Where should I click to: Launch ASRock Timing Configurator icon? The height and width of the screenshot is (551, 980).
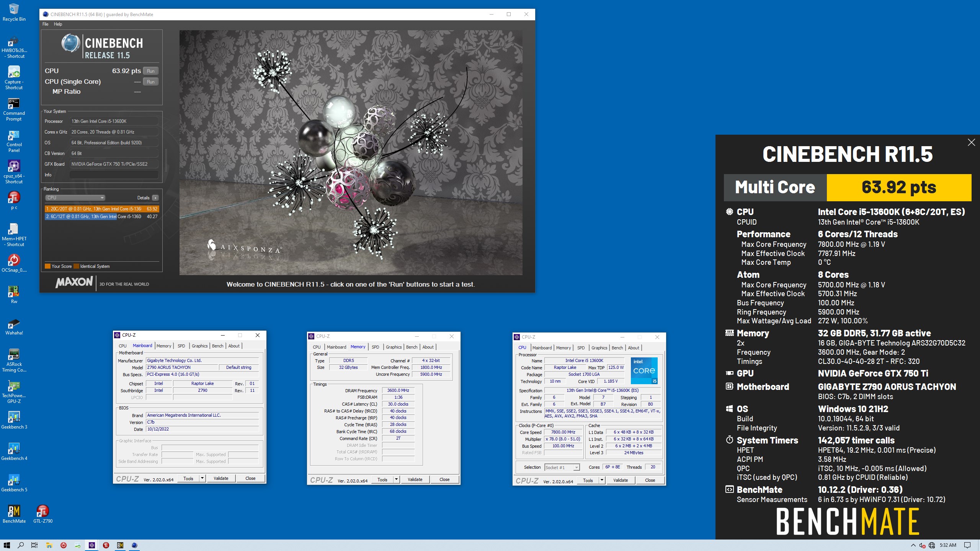click(14, 360)
